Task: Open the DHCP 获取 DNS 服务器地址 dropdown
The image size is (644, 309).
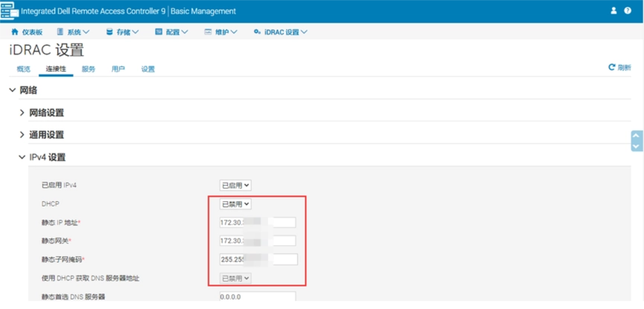Action: point(236,278)
